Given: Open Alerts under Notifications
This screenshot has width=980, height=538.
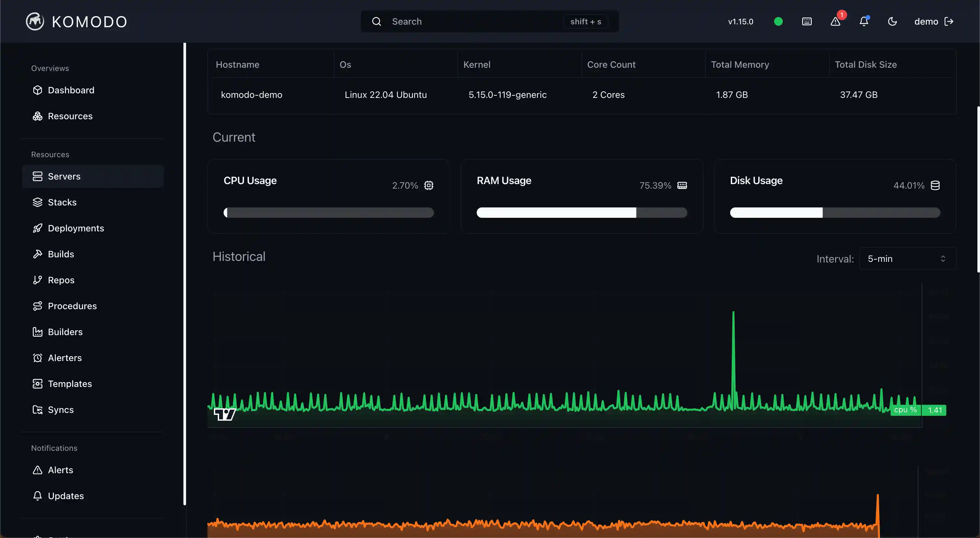Looking at the screenshot, I should tap(60, 470).
